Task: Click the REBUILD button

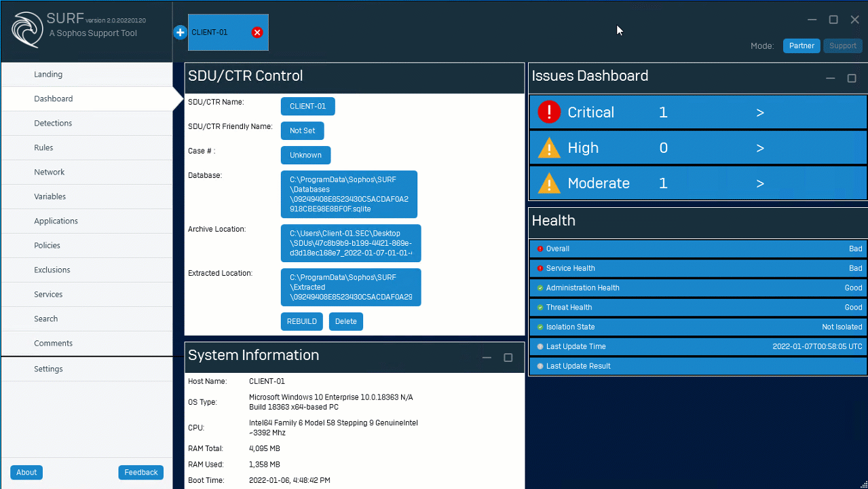Action: (302, 322)
